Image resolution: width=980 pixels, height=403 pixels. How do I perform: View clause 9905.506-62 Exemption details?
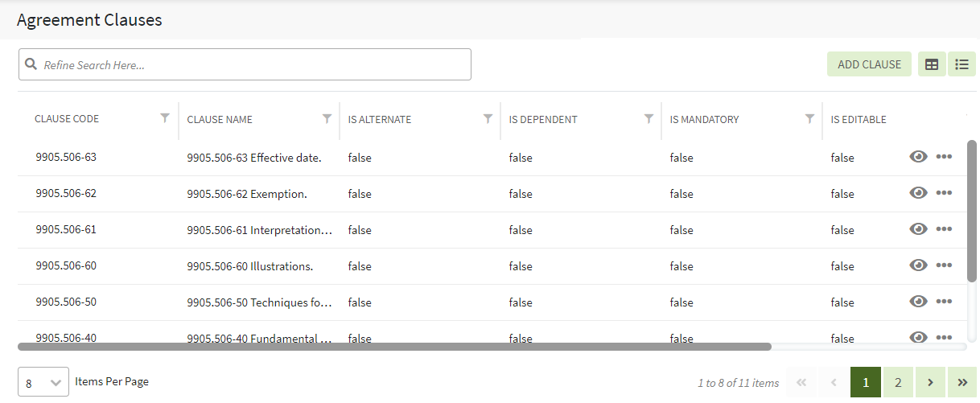(x=918, y=193)
